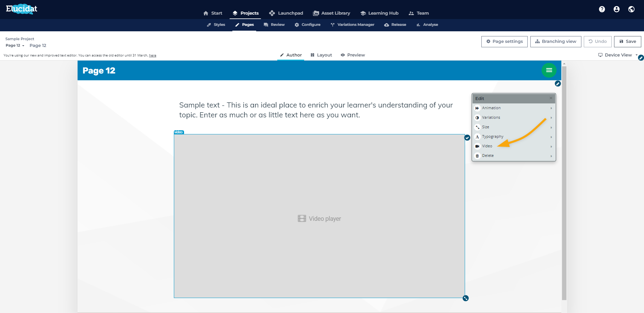Click the Elucidat logo
Screen dimensions: 644x313
click(21, 9)
